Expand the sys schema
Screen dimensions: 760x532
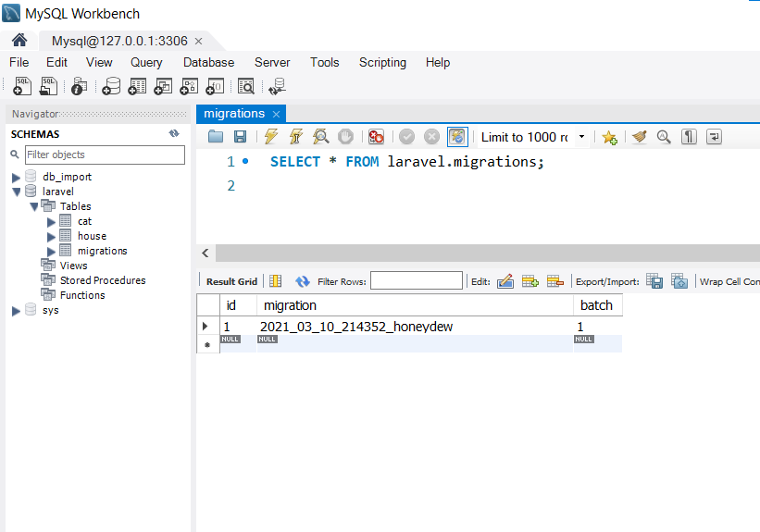pyautogui.click(x=16, y=311)
